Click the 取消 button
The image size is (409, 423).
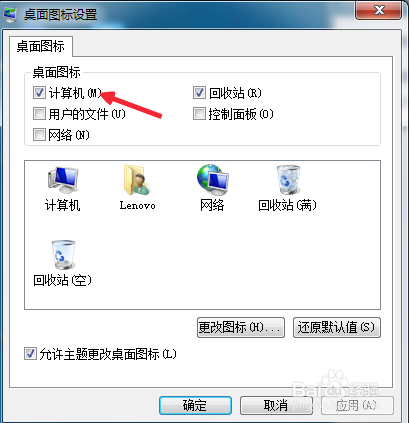coord(276,405)
